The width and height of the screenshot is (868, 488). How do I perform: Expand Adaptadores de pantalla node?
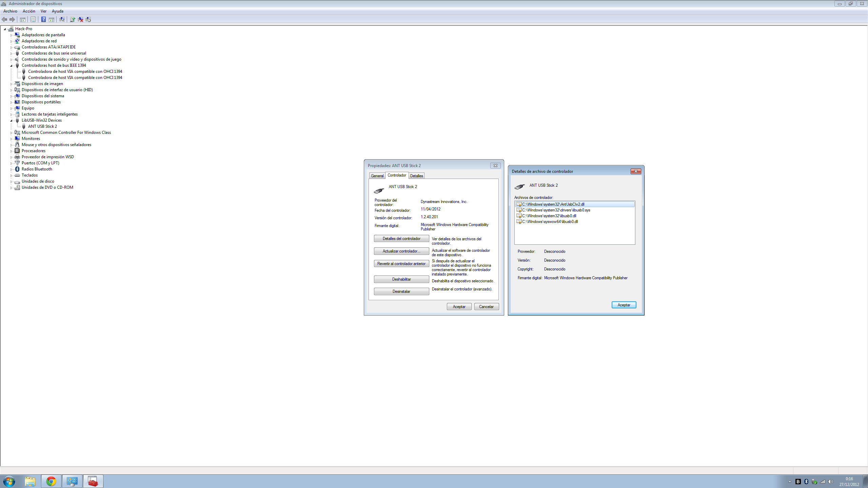tap(11, 35)
